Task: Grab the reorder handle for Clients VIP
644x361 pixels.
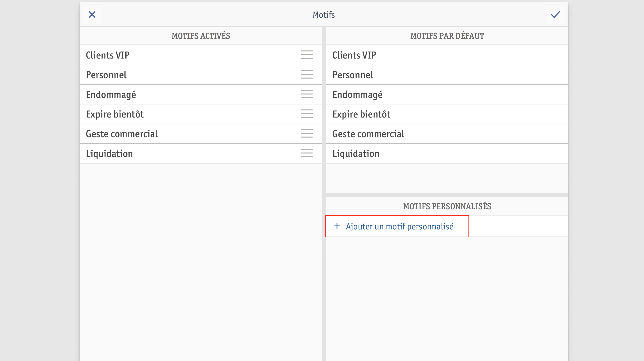Action: (x=307, y=55)
